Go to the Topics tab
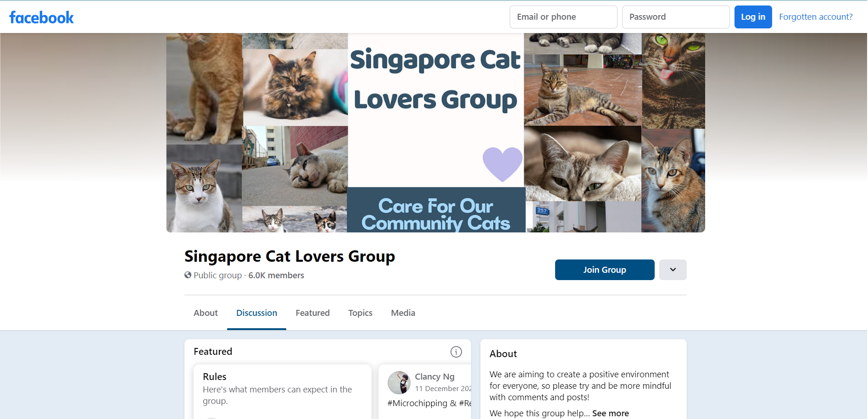868x419 pixels. point(360,313)
